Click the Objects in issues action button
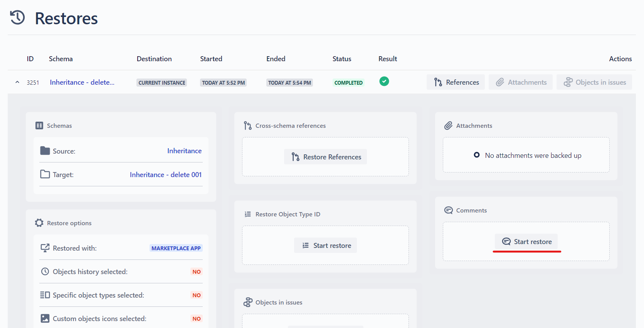Viewport: 644px width, 328px height. (594, 82)
